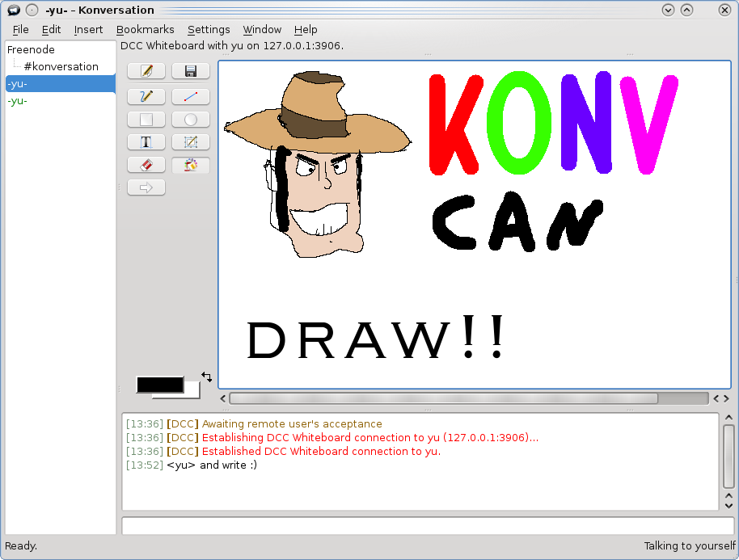The image size is (739, 560).
Task: Select #konversation channel in the tree
Action: click(61, 66)
